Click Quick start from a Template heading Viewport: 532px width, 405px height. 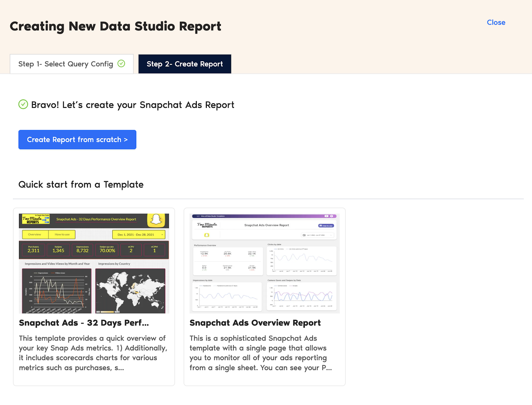point(81,185)
